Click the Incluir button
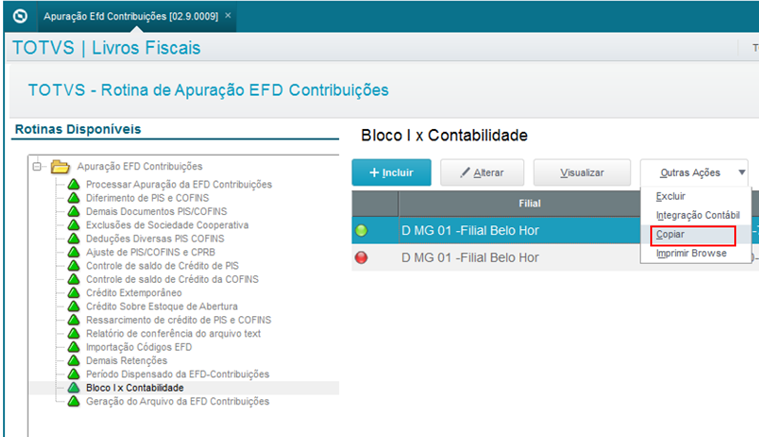 click(390, 172)
